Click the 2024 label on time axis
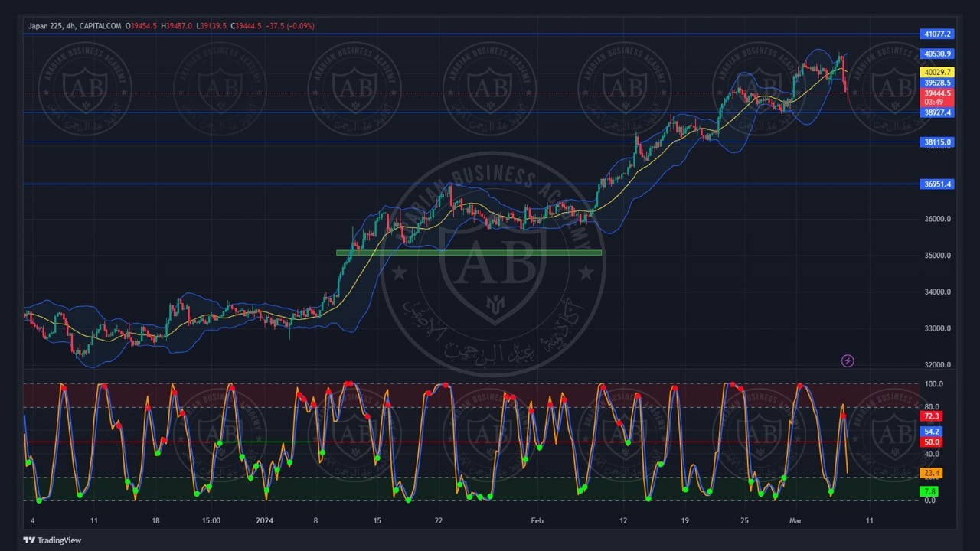Screen dimensions: 980x551 265,521
